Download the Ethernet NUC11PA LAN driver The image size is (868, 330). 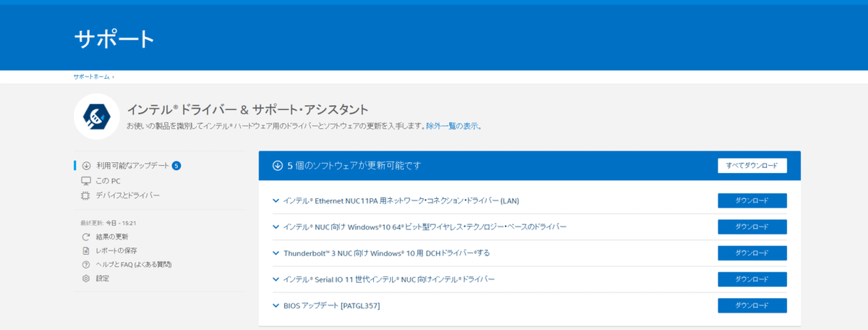752,200
